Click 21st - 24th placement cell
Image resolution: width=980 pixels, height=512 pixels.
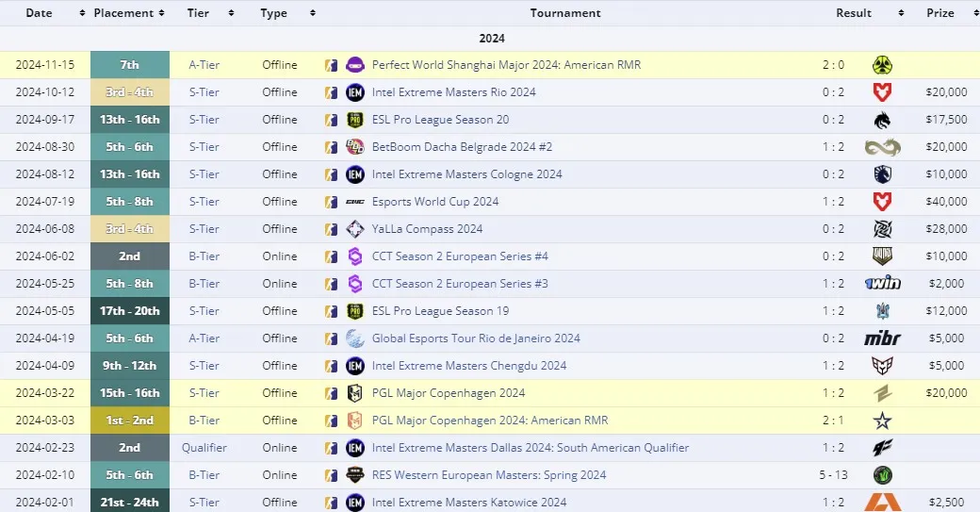pos(130,503)
